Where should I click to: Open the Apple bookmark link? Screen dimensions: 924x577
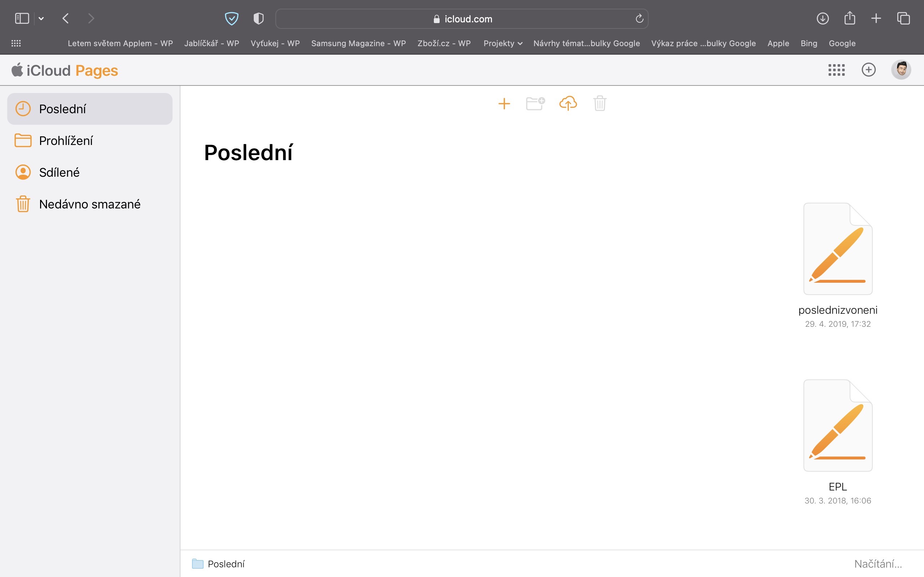(778, 44)
